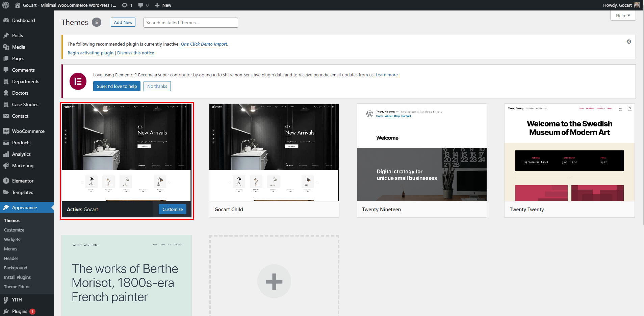Click the Appearance paintbrush icon
The height and width of the screenshot is (316, 644).
coord(6,208)
